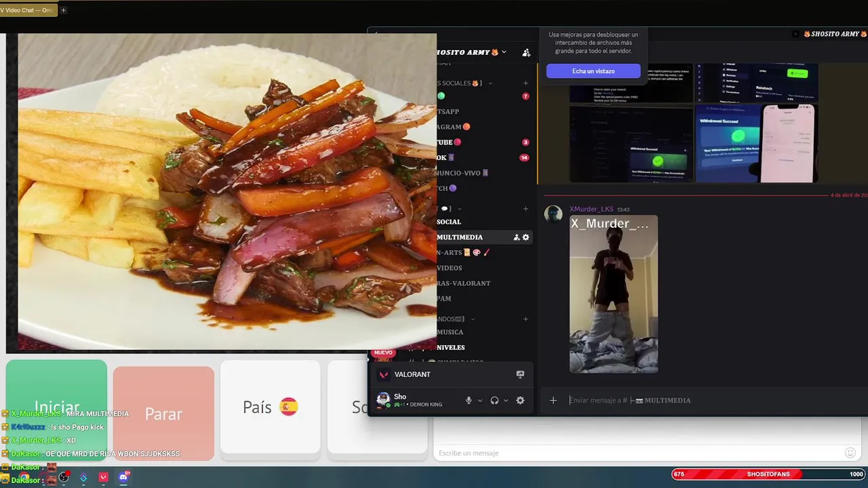Open the País country selector
The width and height of the screenshot is (868, 488).
(x=270, y=407)
